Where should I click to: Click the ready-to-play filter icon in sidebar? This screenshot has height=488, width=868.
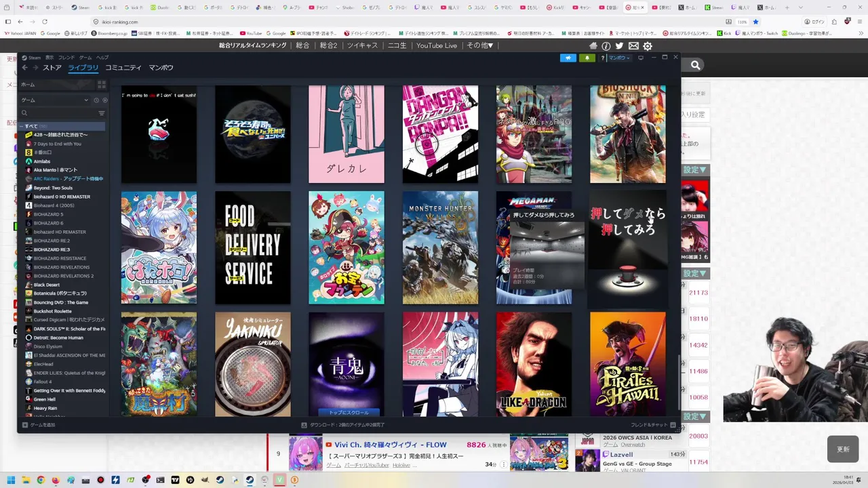pyautogui.click(x=104, y=100)
